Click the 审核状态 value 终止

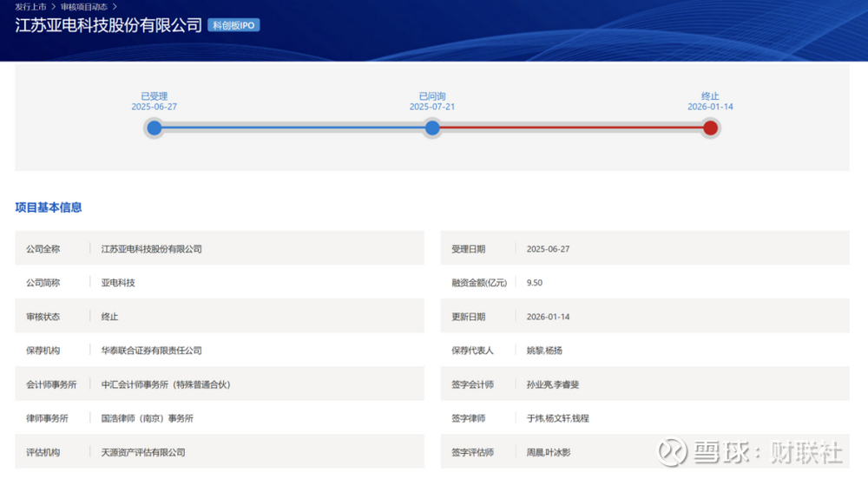109,317
